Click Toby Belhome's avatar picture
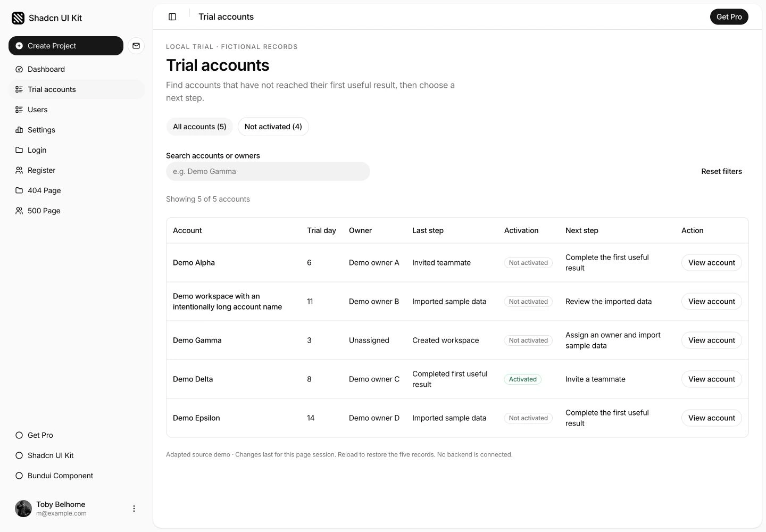Viewport: 766px width, 532px height. (23, 509)
